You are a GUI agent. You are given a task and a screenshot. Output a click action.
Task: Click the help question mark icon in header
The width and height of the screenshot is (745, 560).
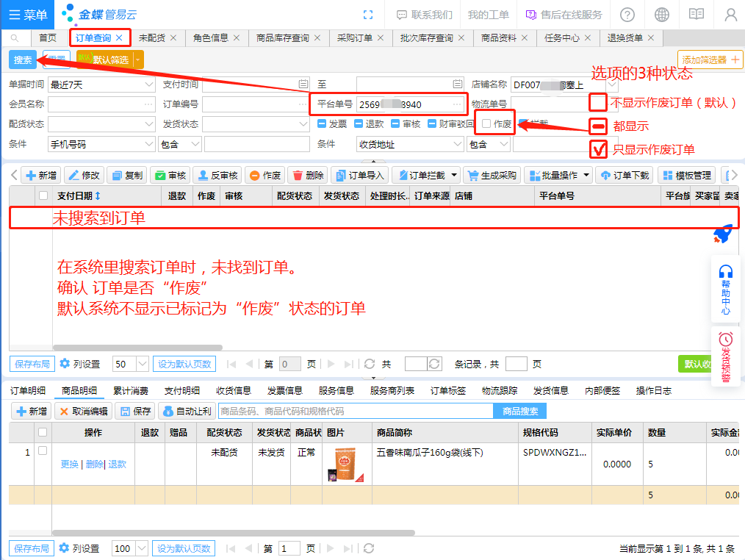click(627, 15)
